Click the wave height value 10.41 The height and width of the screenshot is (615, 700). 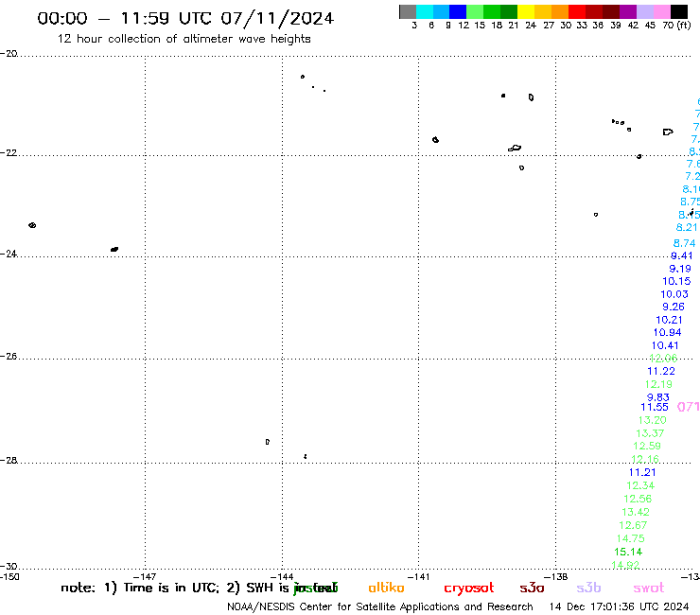click(665, 345)
